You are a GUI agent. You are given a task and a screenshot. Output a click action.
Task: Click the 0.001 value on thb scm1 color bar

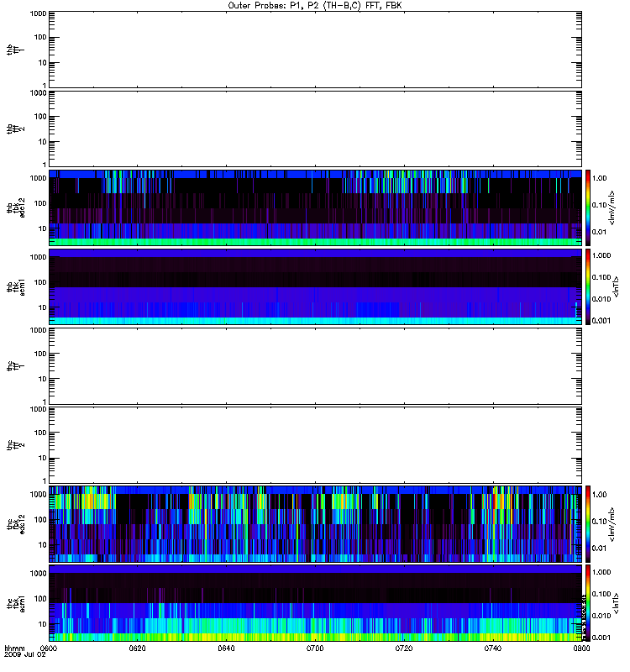tap(601, 321)
